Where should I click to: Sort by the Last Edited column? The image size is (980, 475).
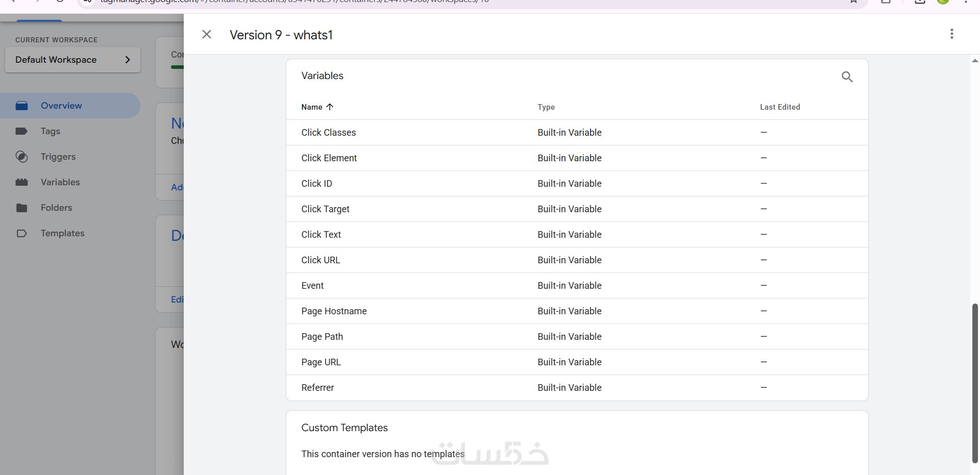tap(779, 107)
